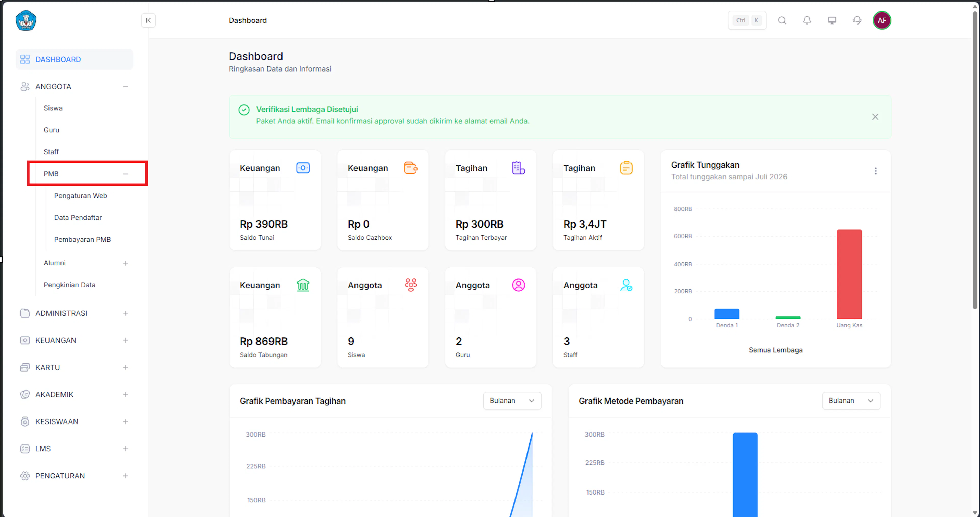Image resolution: width=980 pixels, height=517 pixels.
Task: Open the search magnifier icon
Action: (x=782, y=20)
